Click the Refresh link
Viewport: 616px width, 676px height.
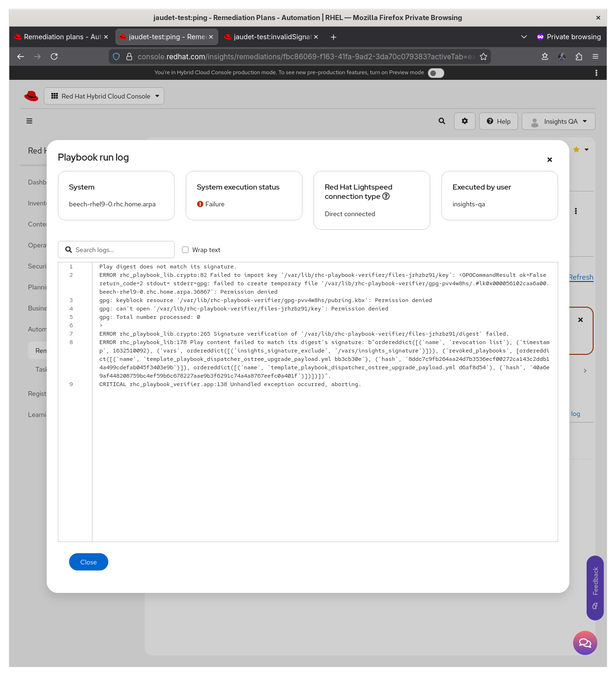pyautogui.click(x=581, y=277)
